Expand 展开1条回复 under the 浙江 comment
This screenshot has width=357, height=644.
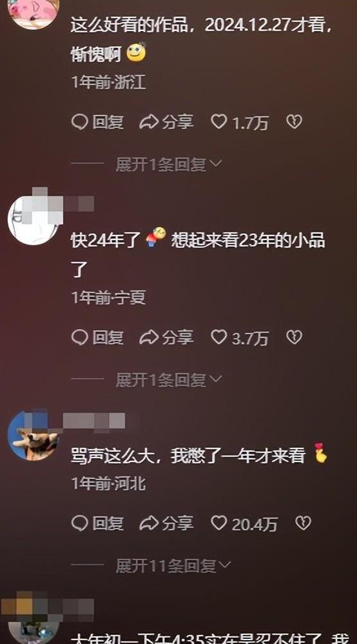(x=169, y=165)
